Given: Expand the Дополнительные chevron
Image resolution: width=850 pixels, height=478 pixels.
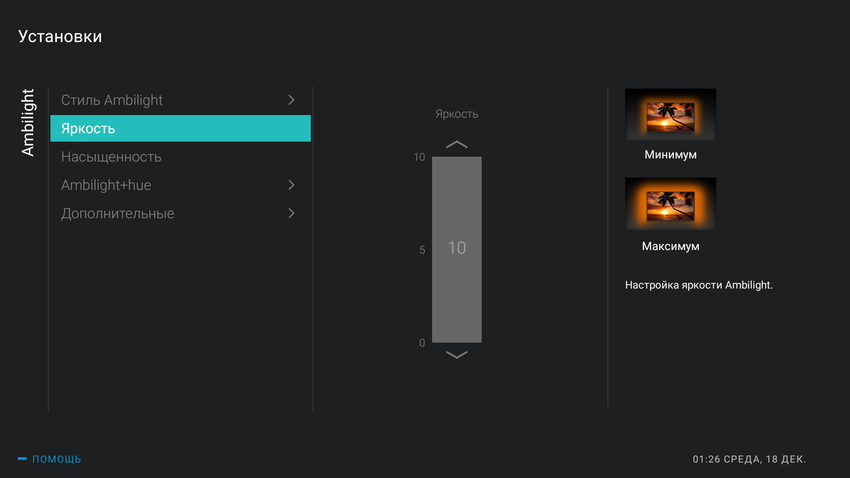Looking at the screenshot, I should click(x=291, y=213).
